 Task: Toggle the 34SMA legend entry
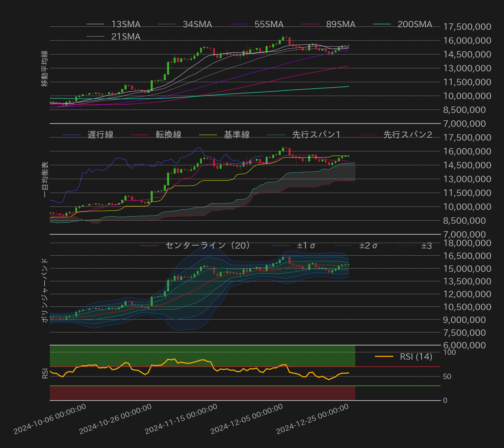click(197, 24)
